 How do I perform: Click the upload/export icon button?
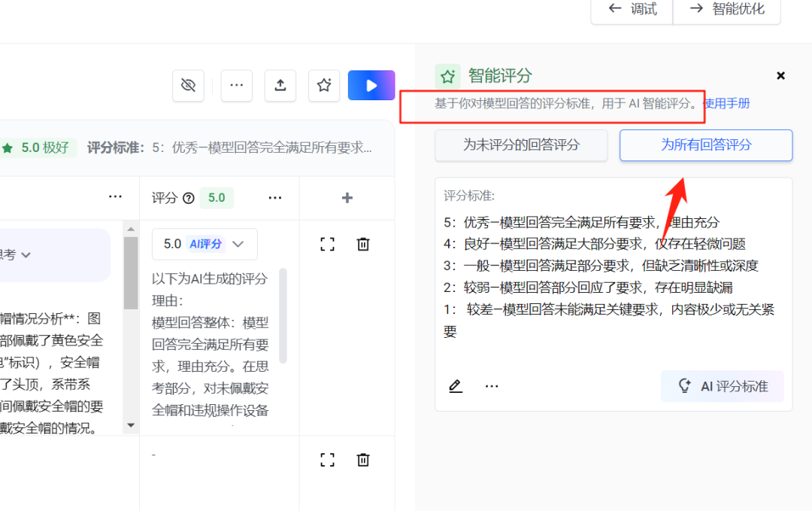coord(280,85)
